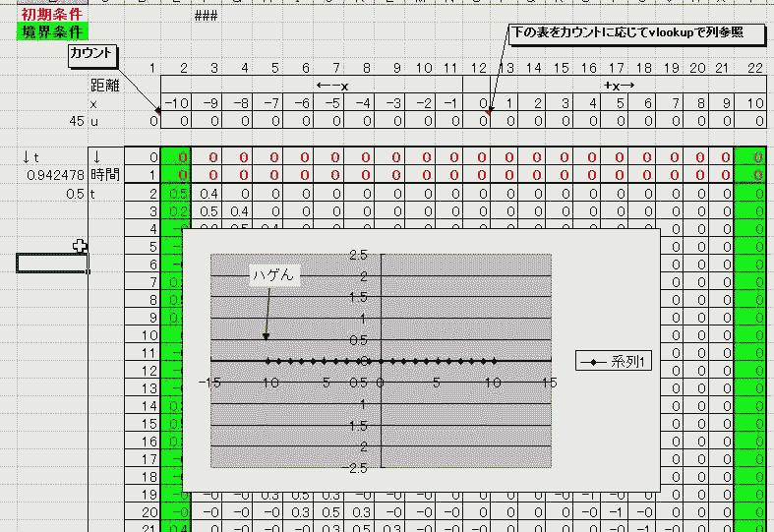
Task: Select green 0.5 cell in time row 2
Action: click(176, 194)
